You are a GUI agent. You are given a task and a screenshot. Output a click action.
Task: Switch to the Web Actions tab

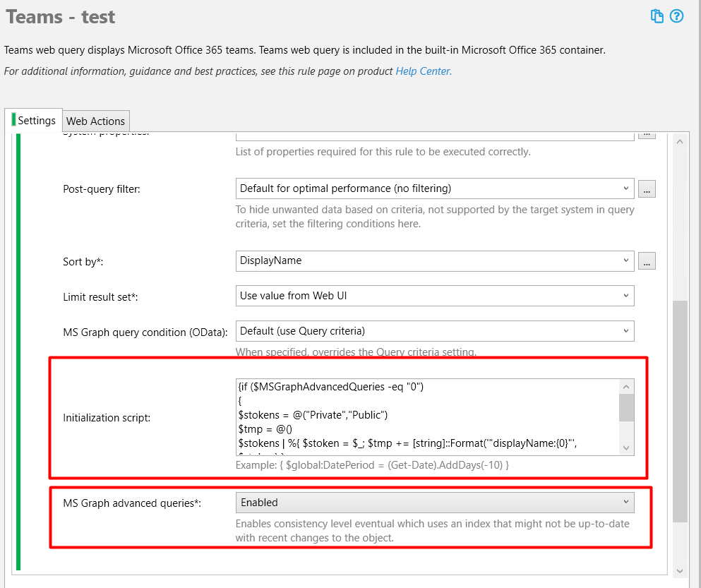pyautogui.click(x=96, y=121)
